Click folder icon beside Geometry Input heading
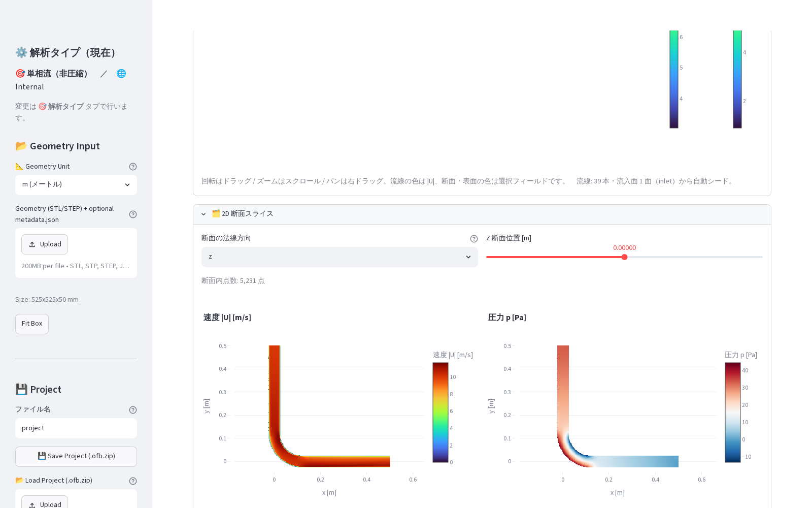 pos(21,146)
